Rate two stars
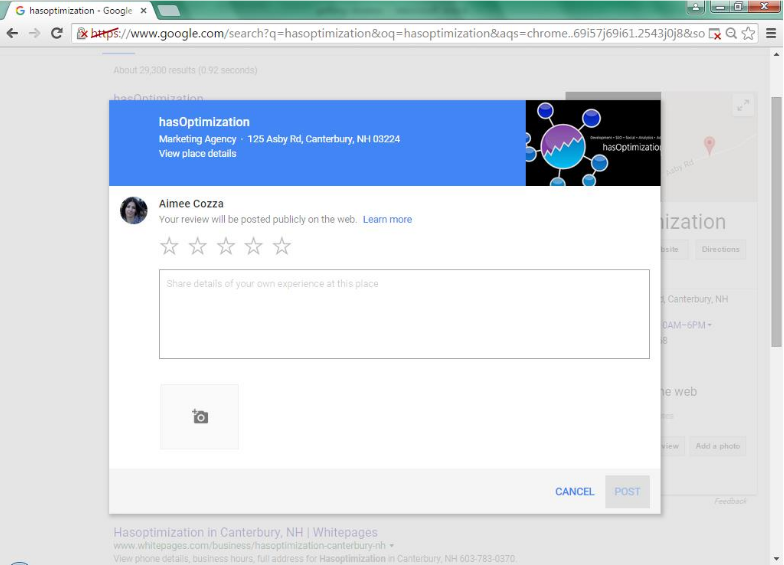This screenshot has height=565, width=784. (x=198, y=246)
